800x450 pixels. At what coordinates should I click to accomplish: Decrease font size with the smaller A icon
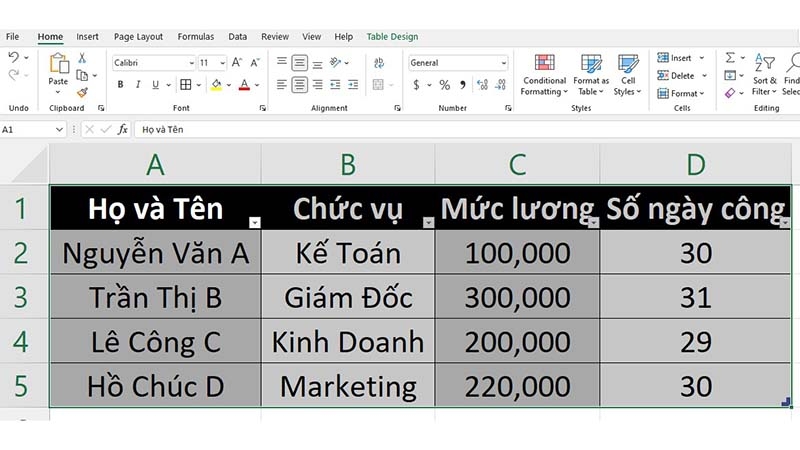tap(255, 63)
